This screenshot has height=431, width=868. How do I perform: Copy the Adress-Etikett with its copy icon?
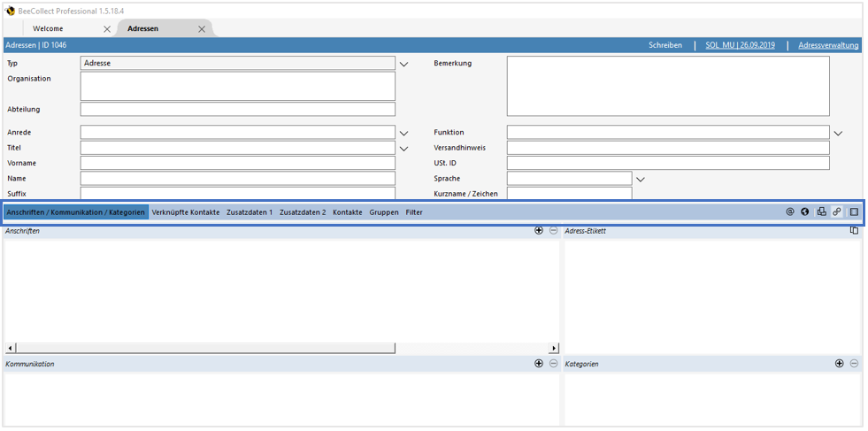pyautogui.click(x=854, y=230)
